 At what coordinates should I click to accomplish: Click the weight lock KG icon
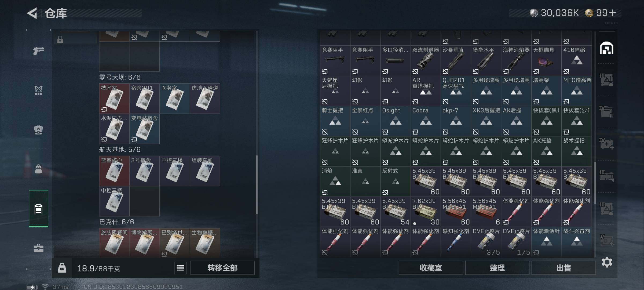click(x=62, y=268)
